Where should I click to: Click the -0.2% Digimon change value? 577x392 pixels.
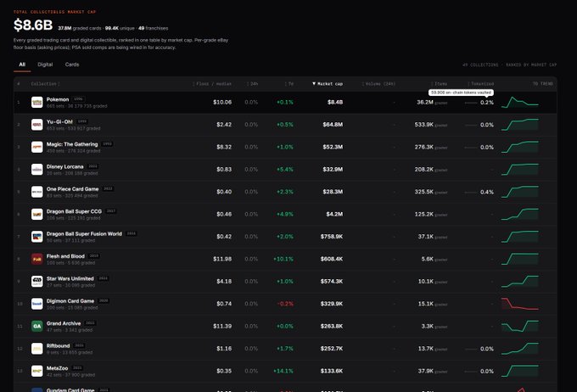click(x=285, y=304)
